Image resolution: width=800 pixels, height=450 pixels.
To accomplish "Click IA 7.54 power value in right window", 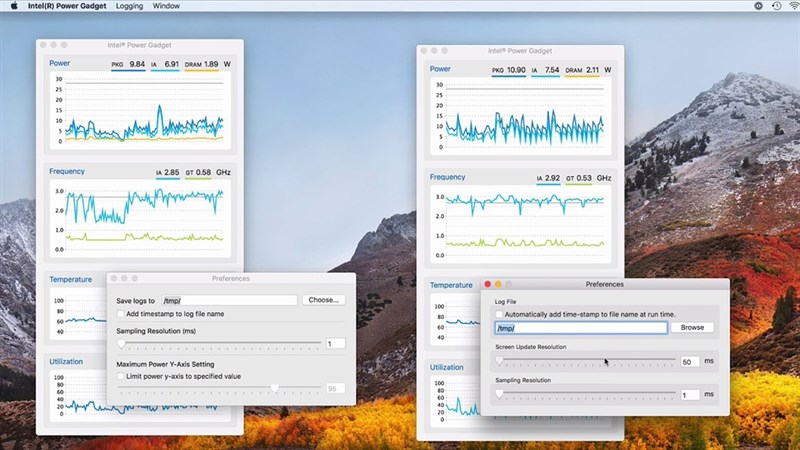I will click(545, 70).
